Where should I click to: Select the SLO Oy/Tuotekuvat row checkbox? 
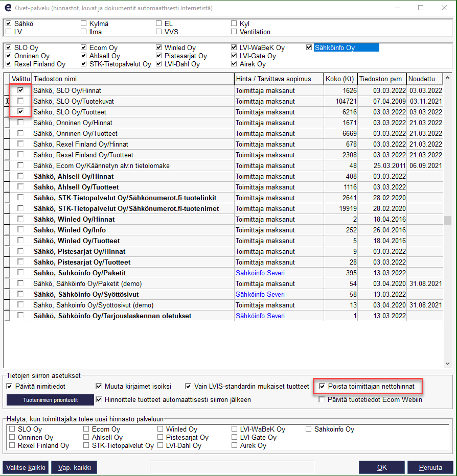coord(20,101)
